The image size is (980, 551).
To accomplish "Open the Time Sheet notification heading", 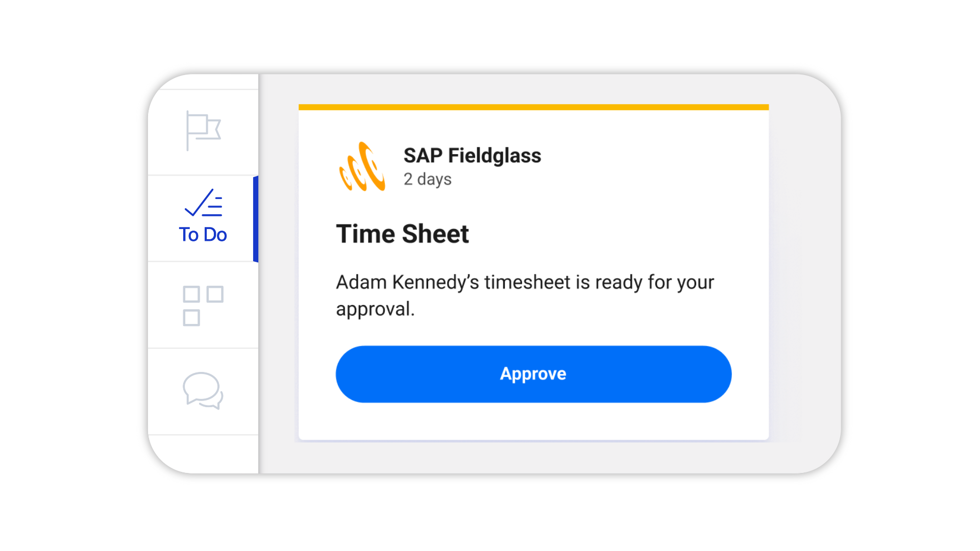I will click(402, 234).
